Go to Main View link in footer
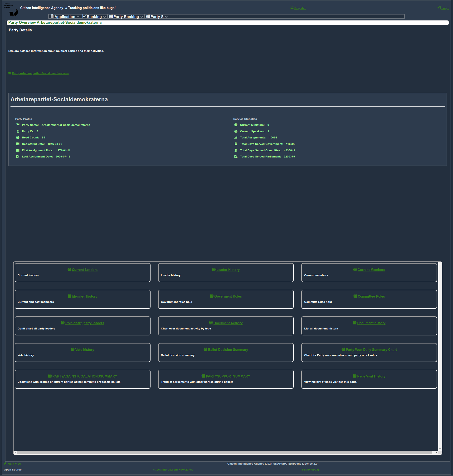453x476 pixels. pos(15,464)
